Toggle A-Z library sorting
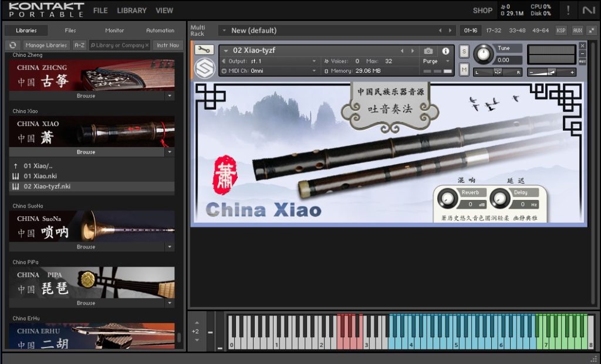Image resolution: width=601 pixels, height=364 pixels. click(x=79, y=45)
